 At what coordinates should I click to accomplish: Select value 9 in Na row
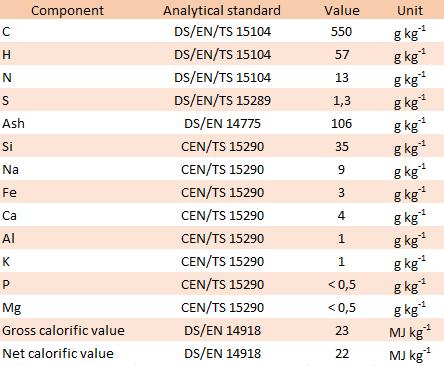coord(341,170)
